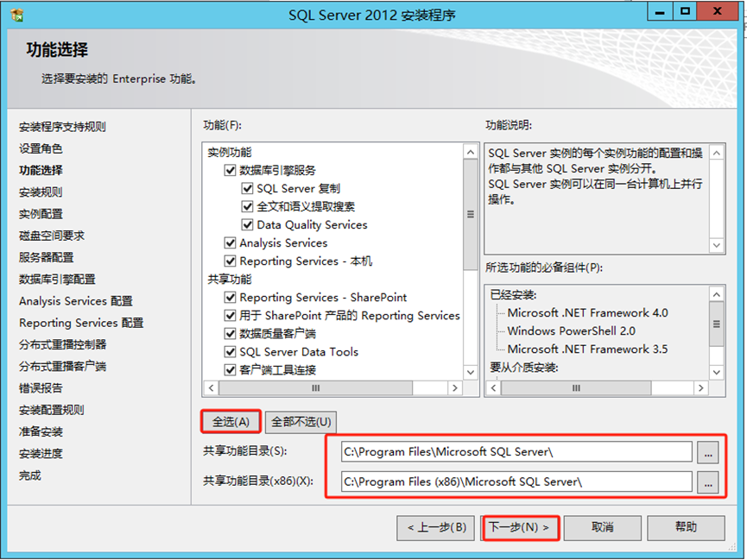Image resolution: width=747 pixels, height=560 pixels.
Task: Uncheck SQL Server 复制 feature
Action: coord(247,189)
